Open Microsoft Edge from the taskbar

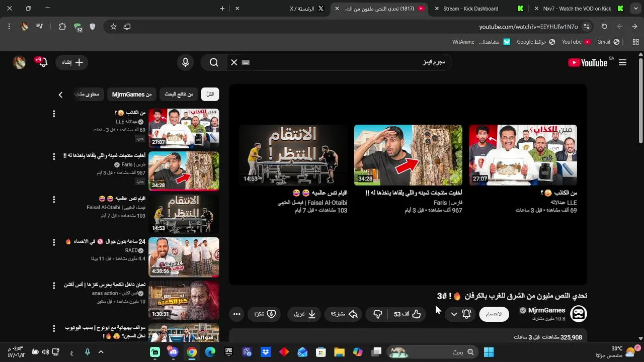(x=210, y=352)
